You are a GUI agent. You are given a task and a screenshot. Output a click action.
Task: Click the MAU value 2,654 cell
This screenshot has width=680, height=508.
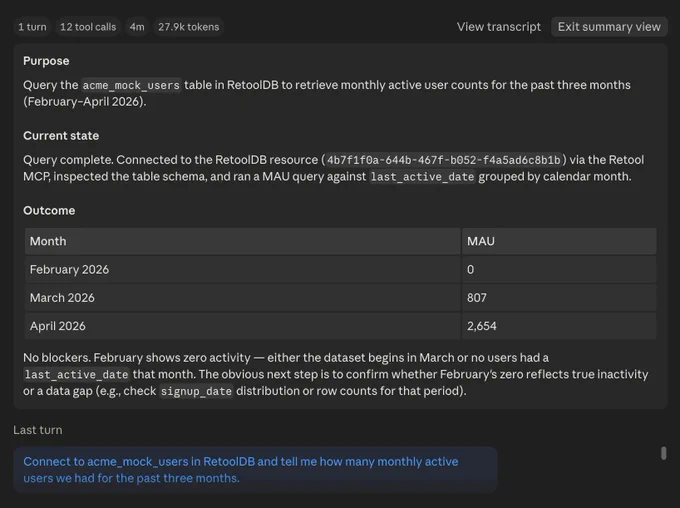click(x=559, y=326)
